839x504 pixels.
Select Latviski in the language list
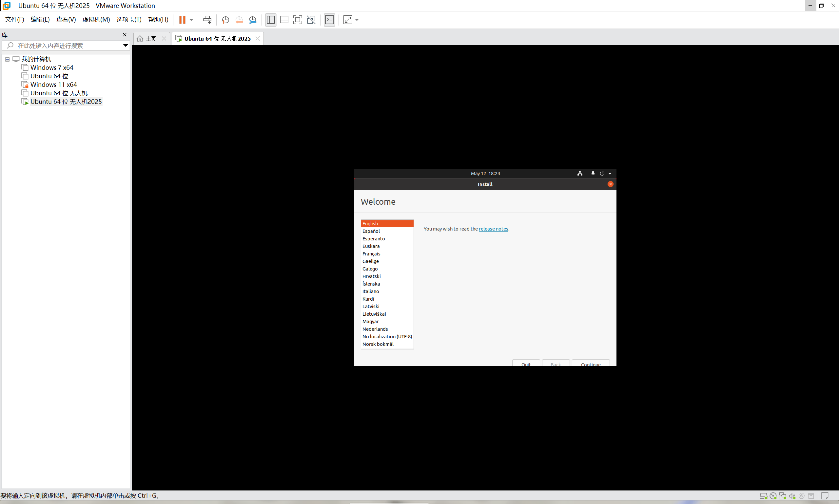(387, 306)
